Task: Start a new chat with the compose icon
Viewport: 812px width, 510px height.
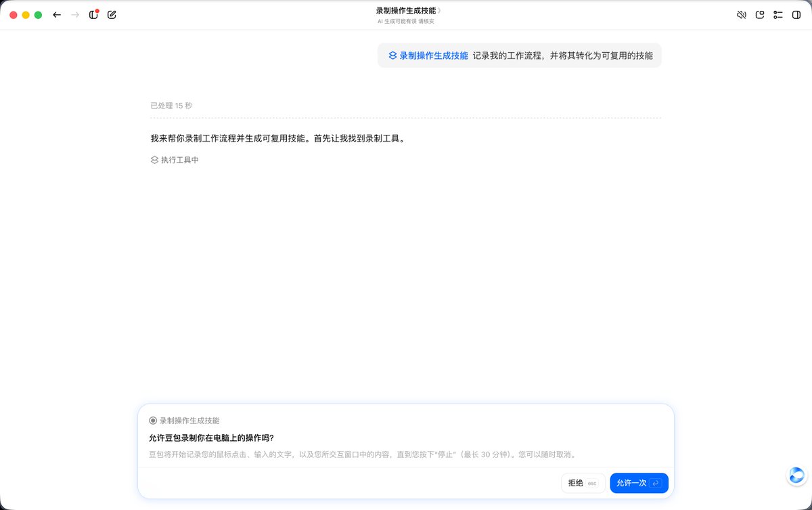Action: (112, 15)
